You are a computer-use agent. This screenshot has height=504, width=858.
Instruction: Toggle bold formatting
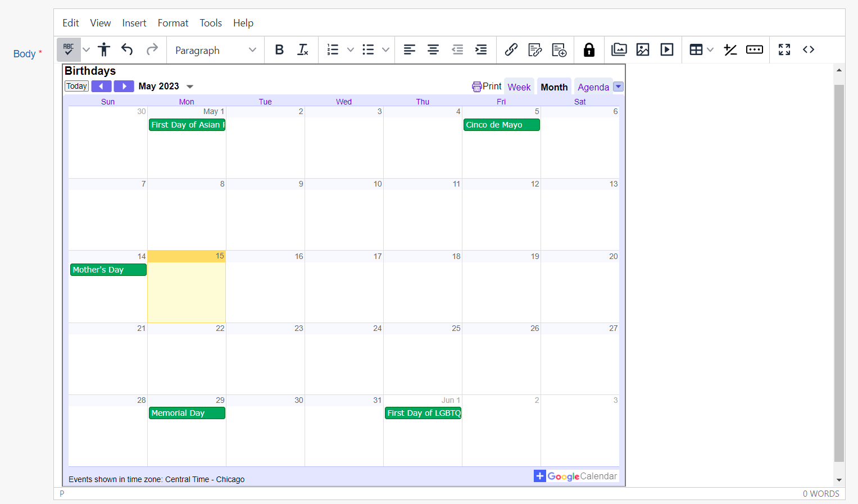[x=279, y=49]
